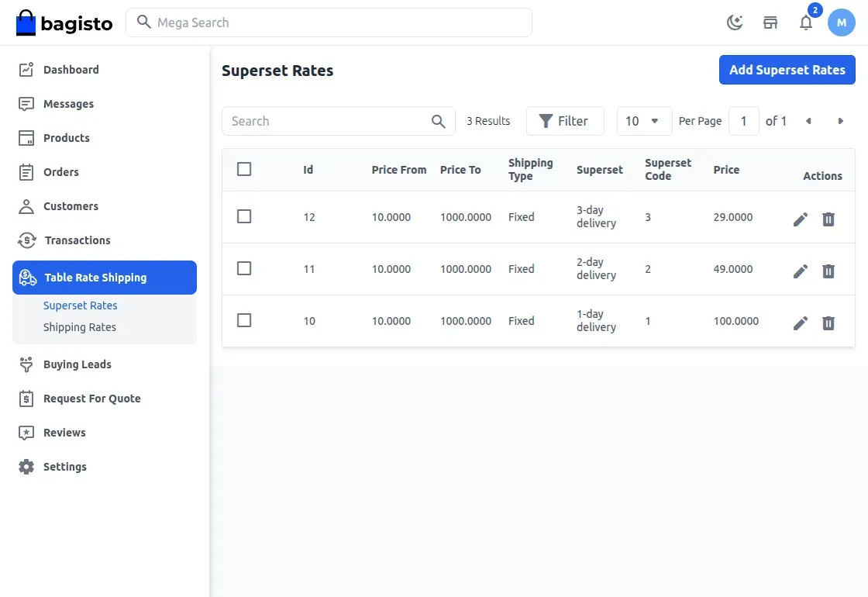
Task: Open the Filter panel
Action: tap(565, 121)
